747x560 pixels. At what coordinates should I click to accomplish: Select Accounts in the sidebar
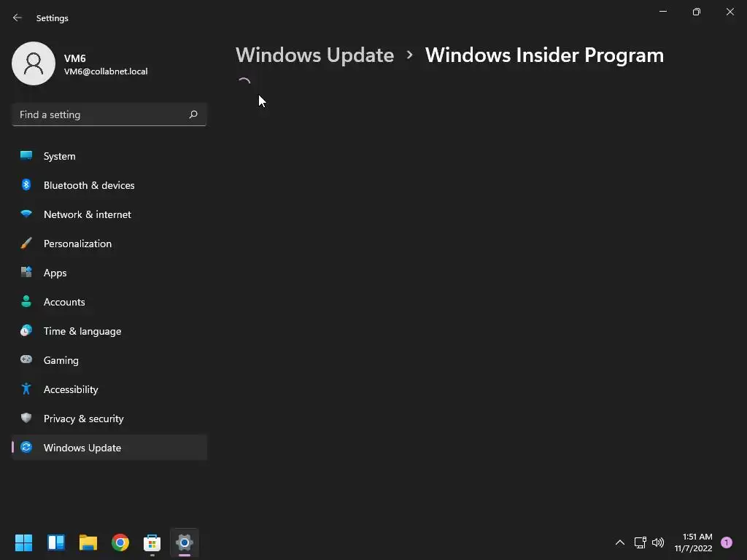pos(109,302)
